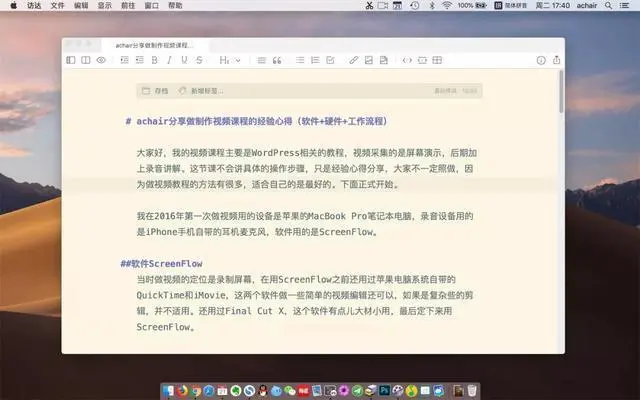Insert inline code
The height and width of the screenshot is (400, 640).
(407, 60)
